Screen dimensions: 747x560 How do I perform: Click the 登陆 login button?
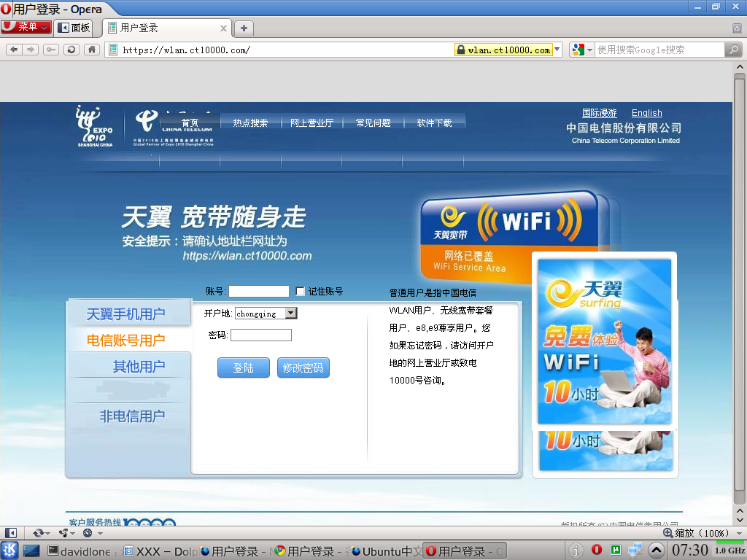click(244, 367)
